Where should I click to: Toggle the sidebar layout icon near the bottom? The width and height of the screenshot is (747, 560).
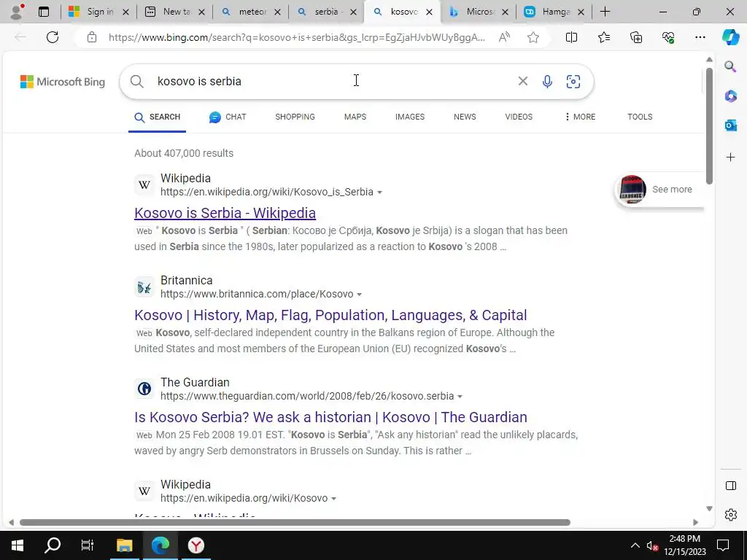pos(730,485)
